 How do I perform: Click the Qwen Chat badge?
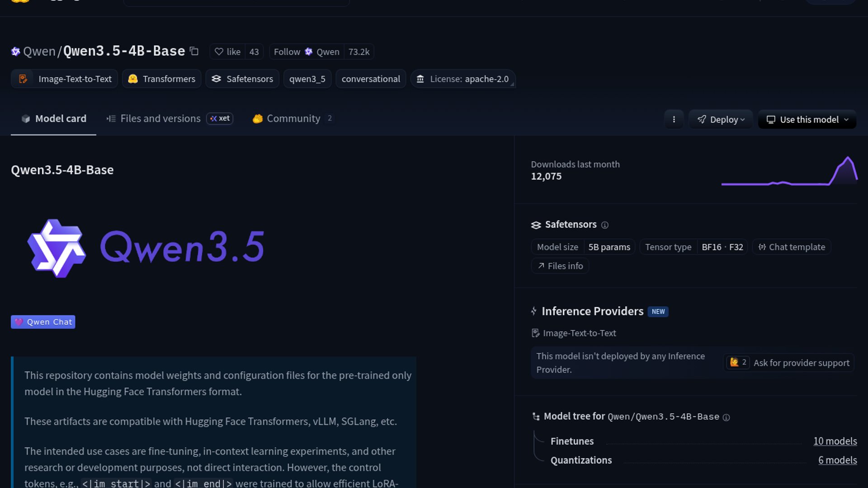click(43, 322)
